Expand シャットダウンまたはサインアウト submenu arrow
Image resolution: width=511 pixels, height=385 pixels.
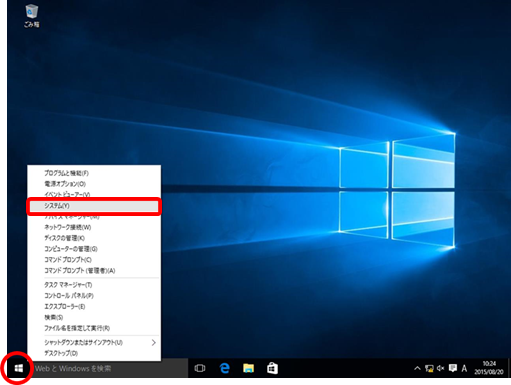tap(153, 342)
